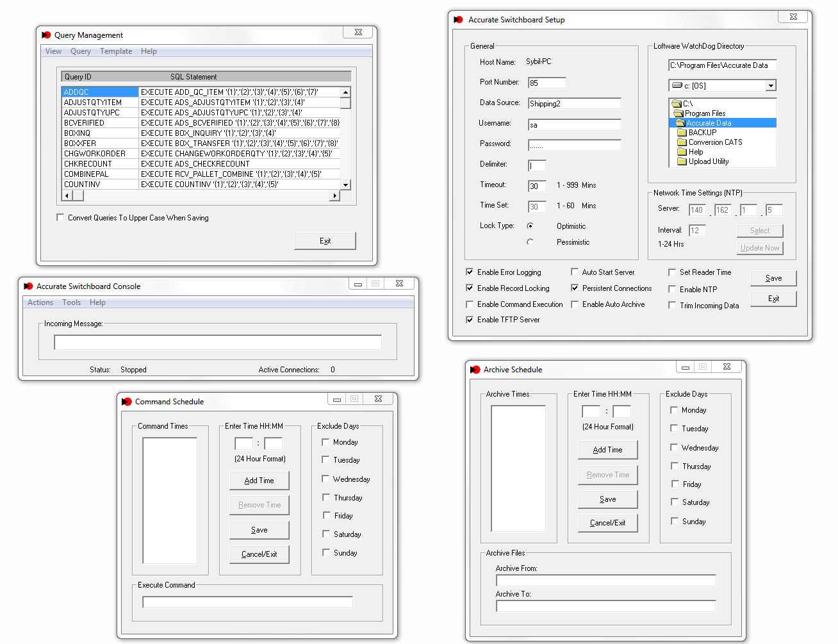Click Save in Accurate Switchboard Setup

coord(773,278)
